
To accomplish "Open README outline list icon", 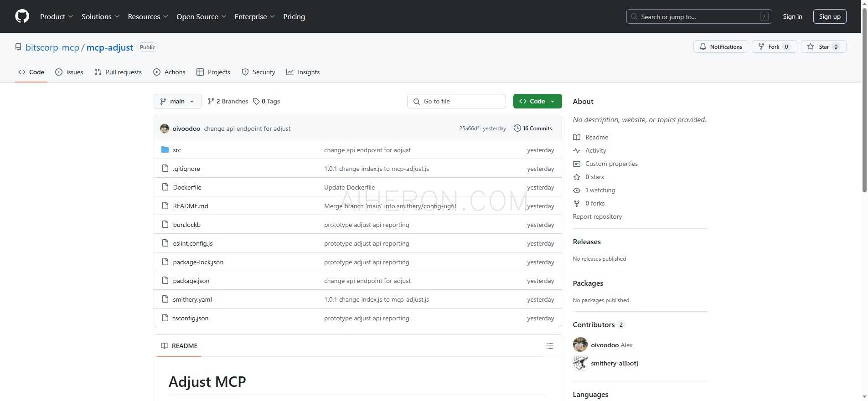I will point(550,346).
